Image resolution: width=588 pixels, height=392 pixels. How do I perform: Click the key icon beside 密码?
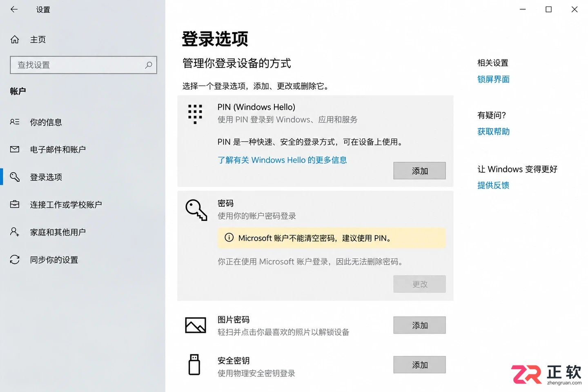(196, 210)
